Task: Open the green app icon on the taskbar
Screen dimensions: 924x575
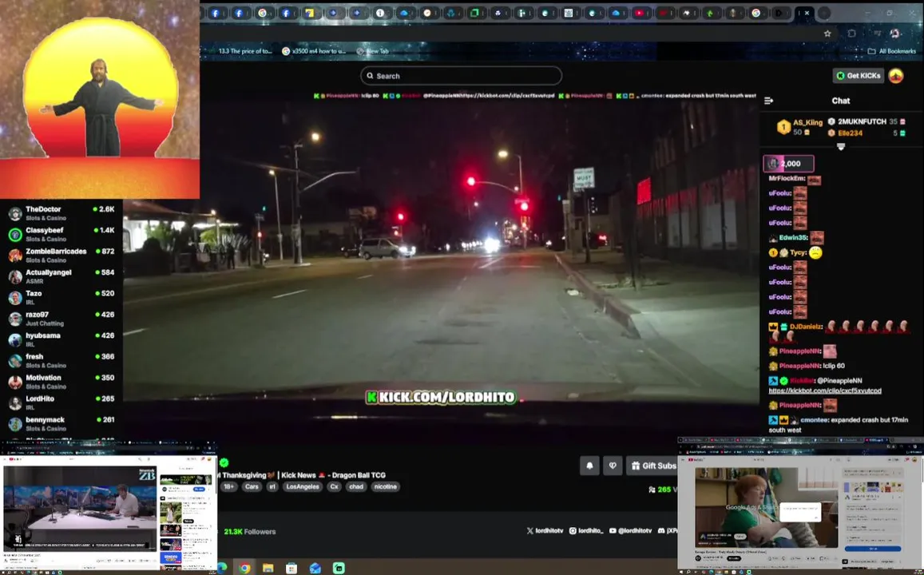Action: tap(339, 568)
